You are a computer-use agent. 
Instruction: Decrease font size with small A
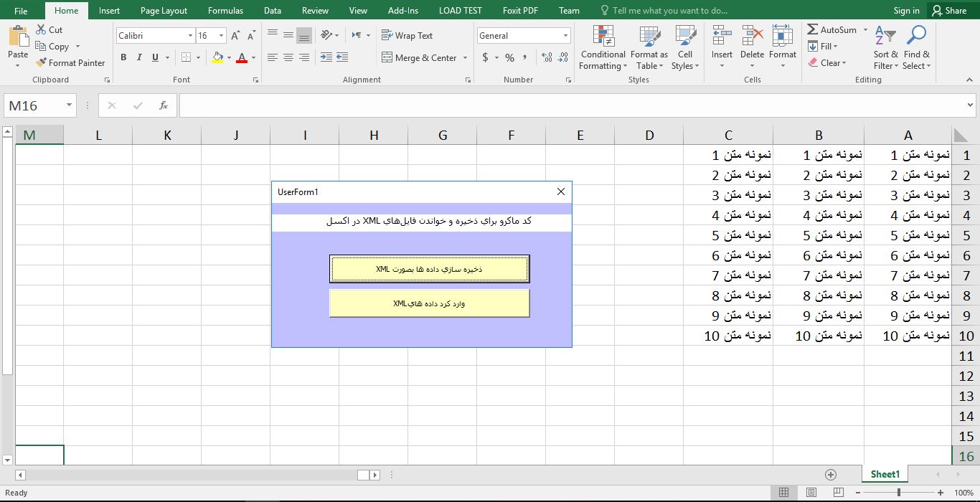pos(251,35)
